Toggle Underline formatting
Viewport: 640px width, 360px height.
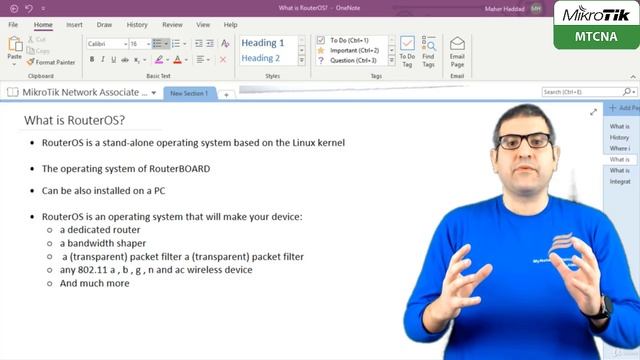click(x=113, y=60)
